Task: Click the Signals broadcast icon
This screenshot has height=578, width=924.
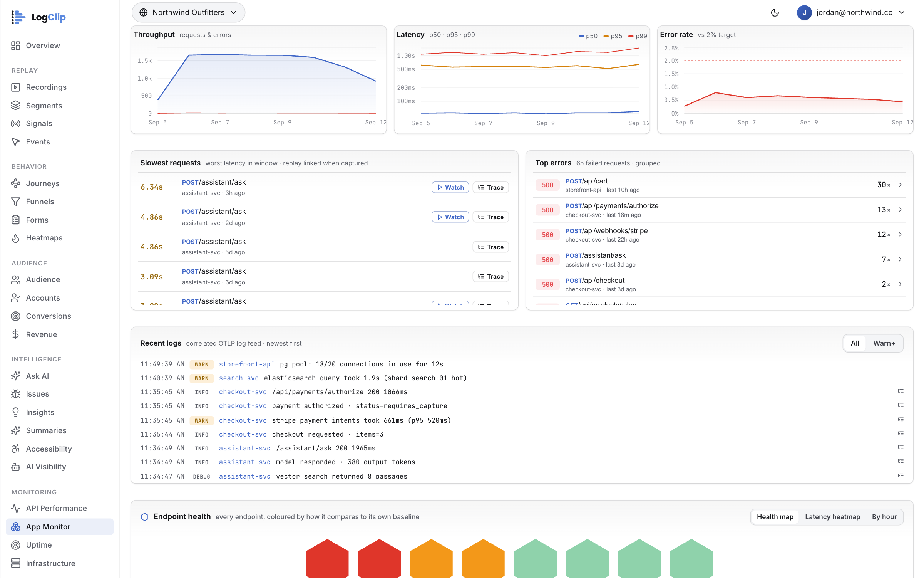Action: (15, 123)
